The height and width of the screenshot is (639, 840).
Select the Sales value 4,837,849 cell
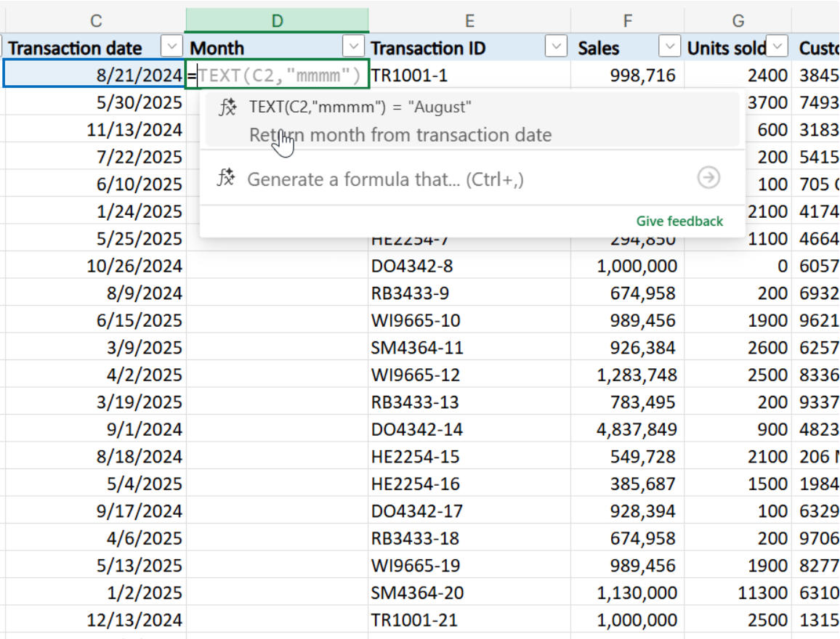pos(627,429)
